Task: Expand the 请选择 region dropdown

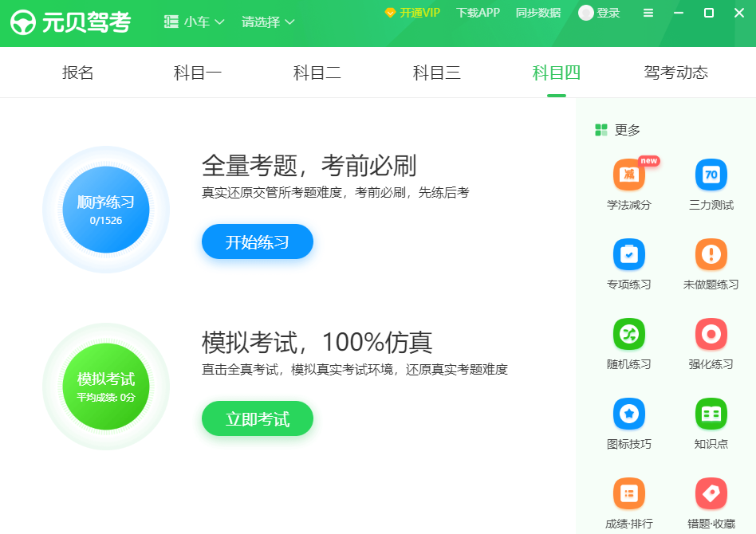Action: [268, 22]
